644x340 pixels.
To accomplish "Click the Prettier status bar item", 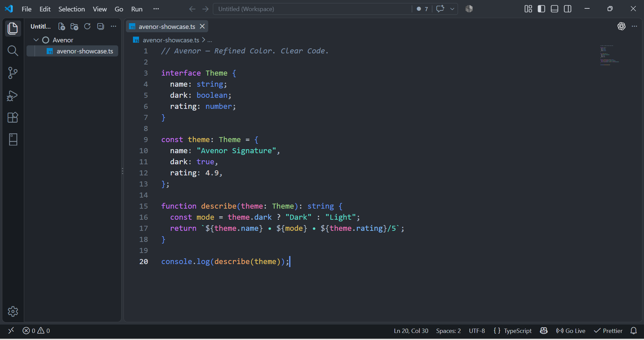I will click(x=608, y=331).
